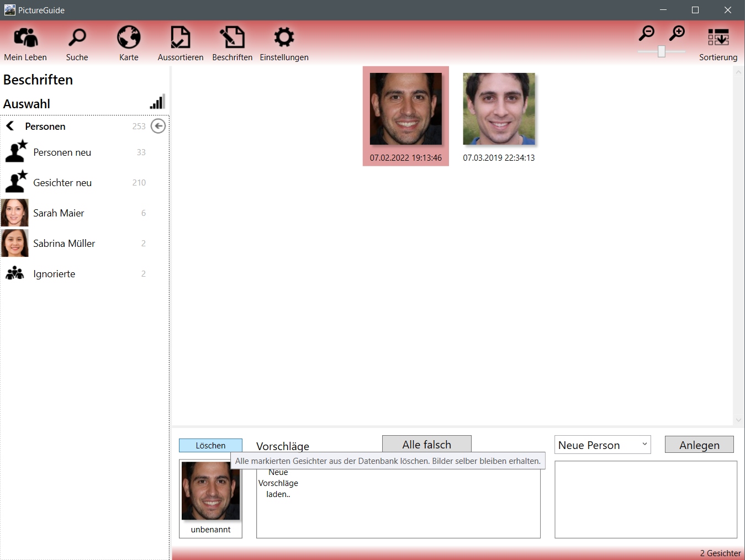Image resolution: width=745 pixels, height=560 pixels.
Task: Click the circled left arrow beside Personen
Action: 158,126
